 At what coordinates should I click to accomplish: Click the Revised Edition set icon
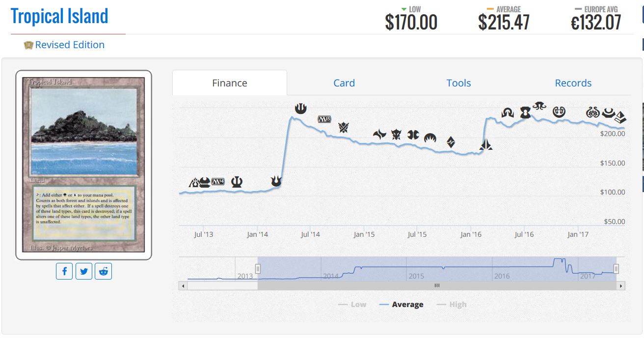point(28,45)
